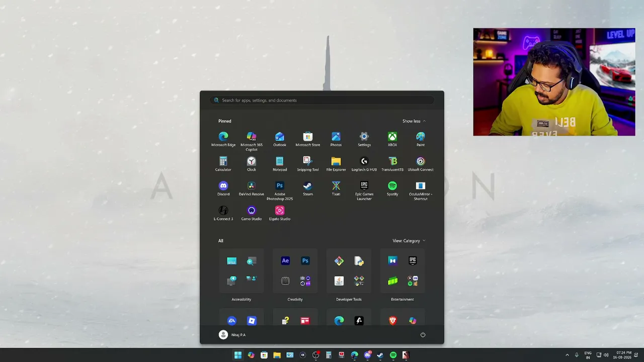Open pinned File Explorer app

coord(336,163)
